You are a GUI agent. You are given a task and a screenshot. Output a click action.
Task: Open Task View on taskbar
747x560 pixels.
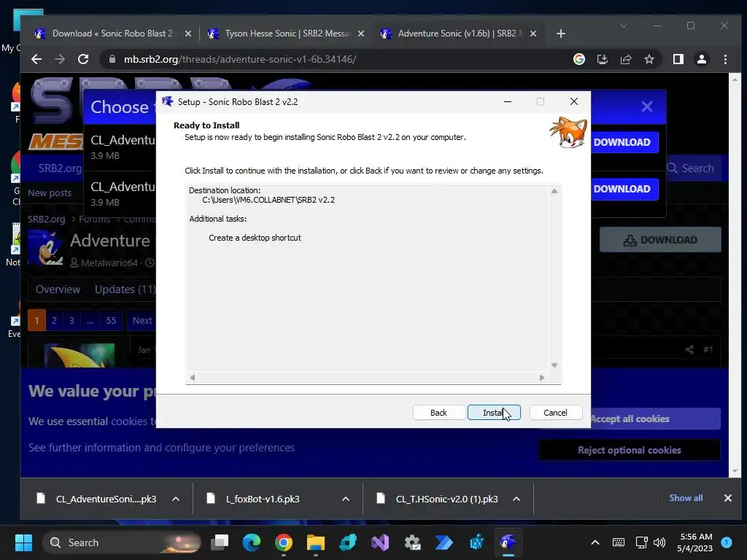click(x=220, y=542)
